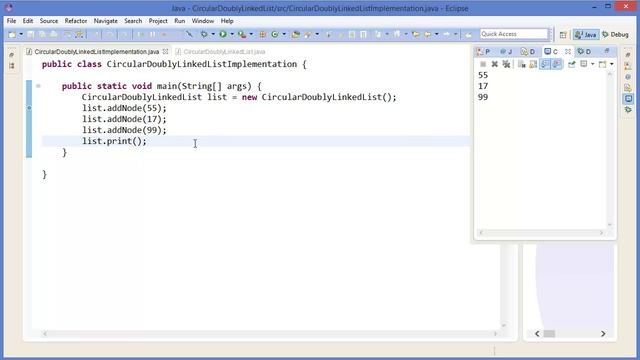The width and height of the screenshot is (640, 360).
Task: Open the Debug view tab beside Console
Action: coord(584,51)
